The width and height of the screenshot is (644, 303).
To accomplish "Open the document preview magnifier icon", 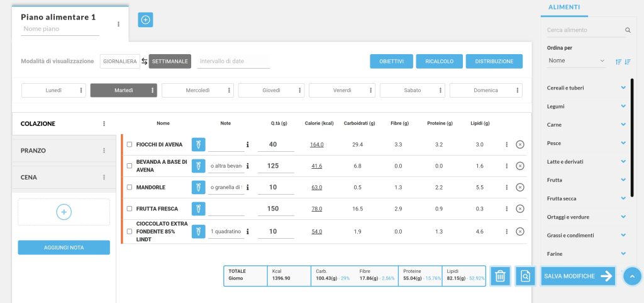I will [x=525, y=276].
